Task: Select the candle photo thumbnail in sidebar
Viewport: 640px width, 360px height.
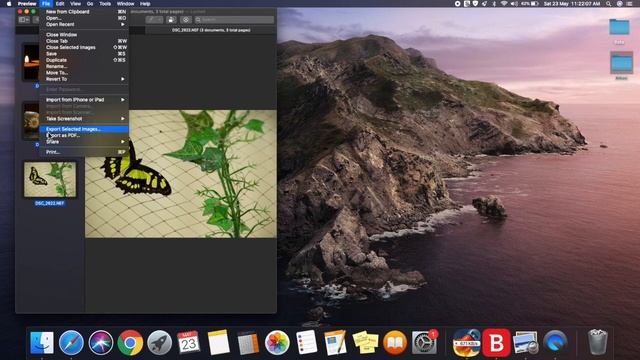Action: (x=31, y=62)
